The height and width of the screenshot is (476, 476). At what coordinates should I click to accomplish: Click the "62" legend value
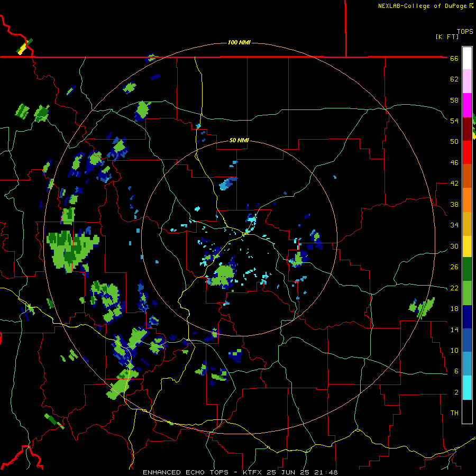[x=454, y=79]
